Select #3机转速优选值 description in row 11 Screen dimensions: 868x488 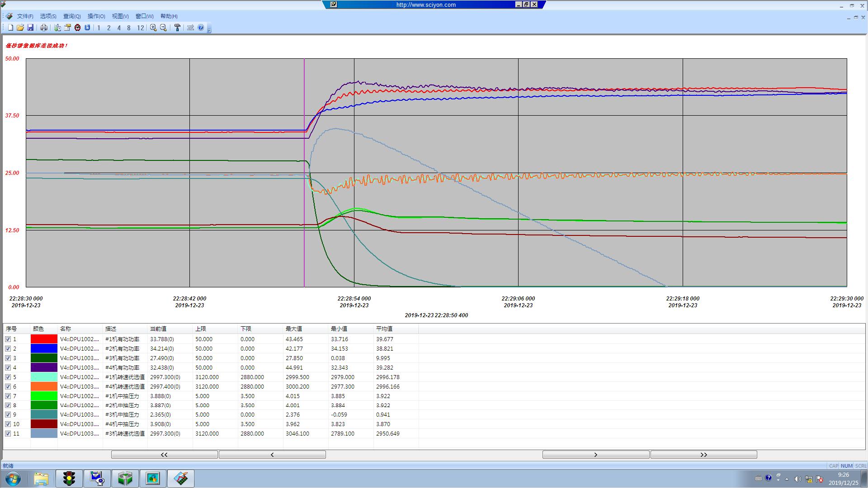coord(125,433)
